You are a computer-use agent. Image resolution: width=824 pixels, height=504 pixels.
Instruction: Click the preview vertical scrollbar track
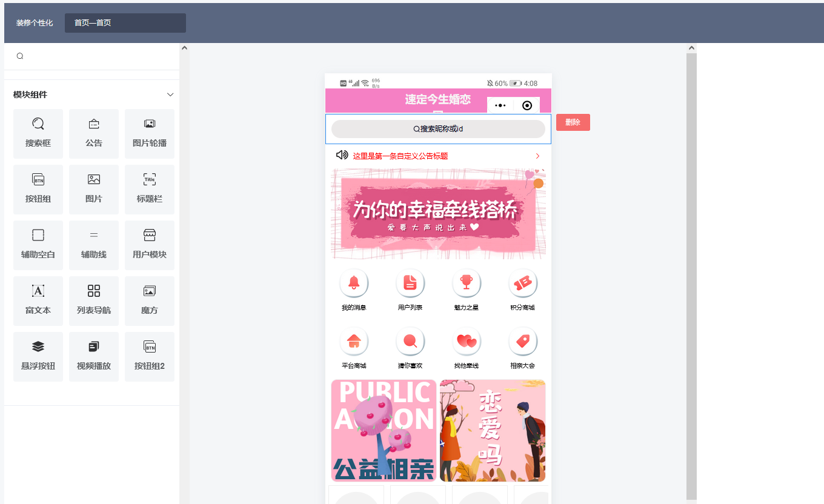pos(691,276)
